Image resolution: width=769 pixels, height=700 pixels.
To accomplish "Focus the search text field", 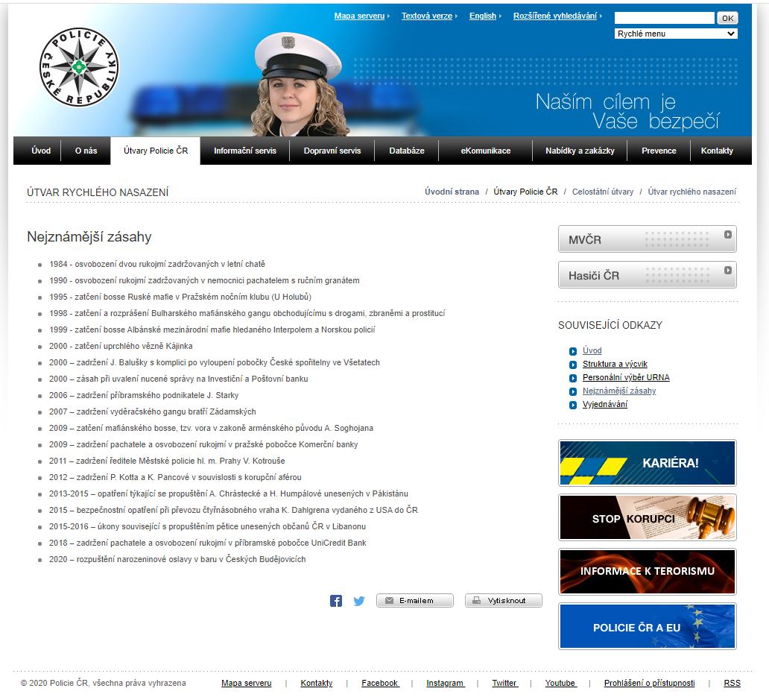I will coord(664,18).
